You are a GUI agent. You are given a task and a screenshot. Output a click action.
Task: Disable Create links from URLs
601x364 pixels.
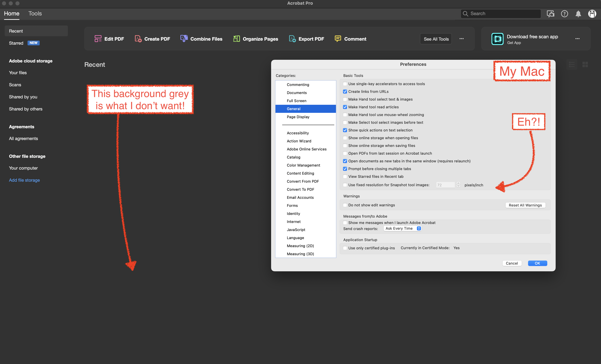coord(345,92)
